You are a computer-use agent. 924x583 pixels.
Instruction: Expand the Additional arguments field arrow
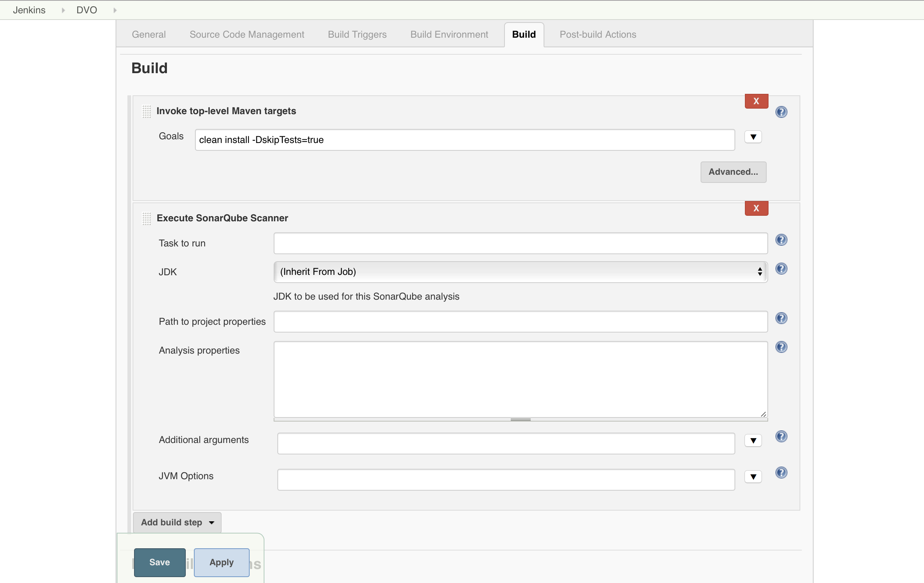(753, 441)
